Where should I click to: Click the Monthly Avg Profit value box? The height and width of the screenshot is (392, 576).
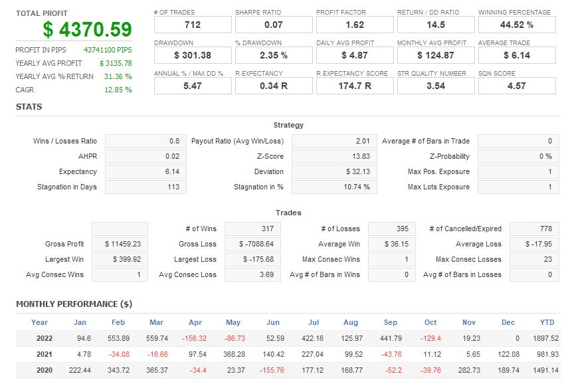436,55
